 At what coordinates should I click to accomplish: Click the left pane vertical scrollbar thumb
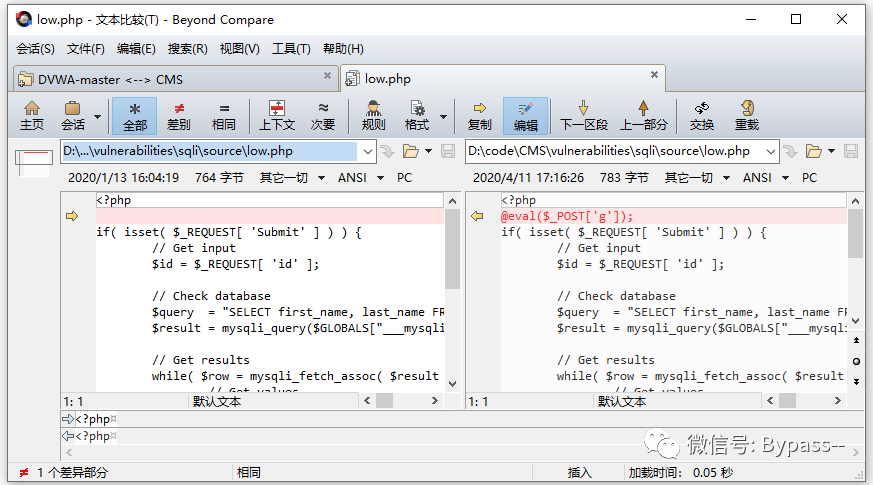pyautogui.click(x=453, y=249)
